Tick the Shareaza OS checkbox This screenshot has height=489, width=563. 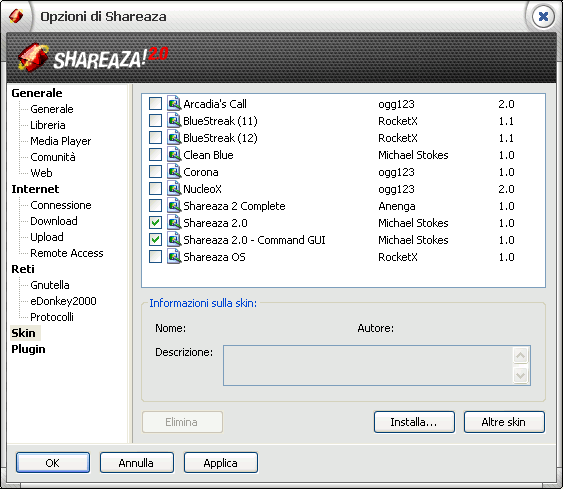tap(155, 257)
